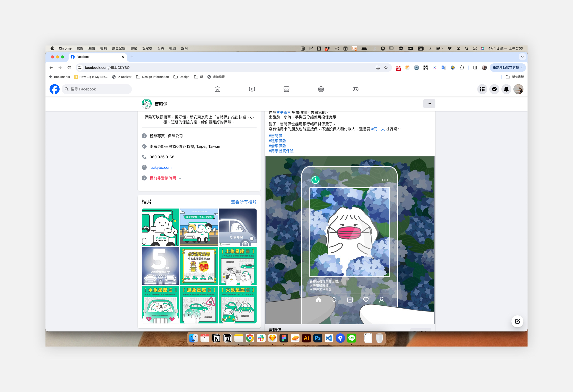Open macOS Control Center icon

[475, 49]
